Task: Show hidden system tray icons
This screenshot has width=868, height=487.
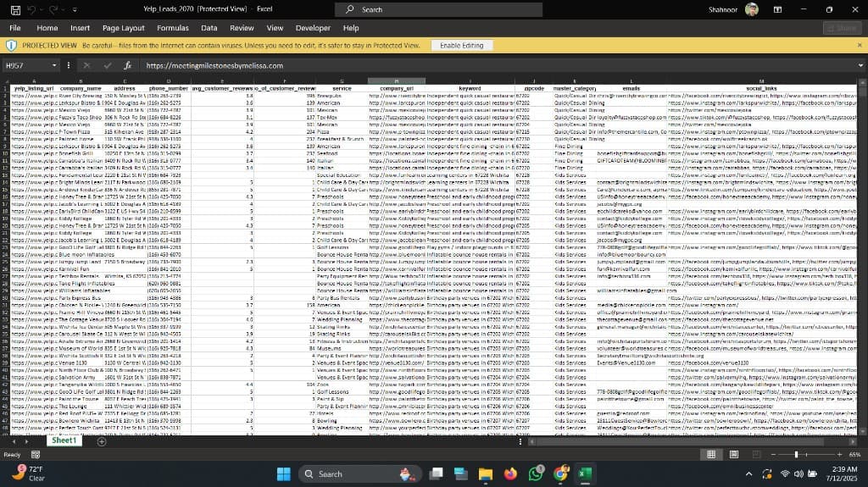Action: coord(748,473)
